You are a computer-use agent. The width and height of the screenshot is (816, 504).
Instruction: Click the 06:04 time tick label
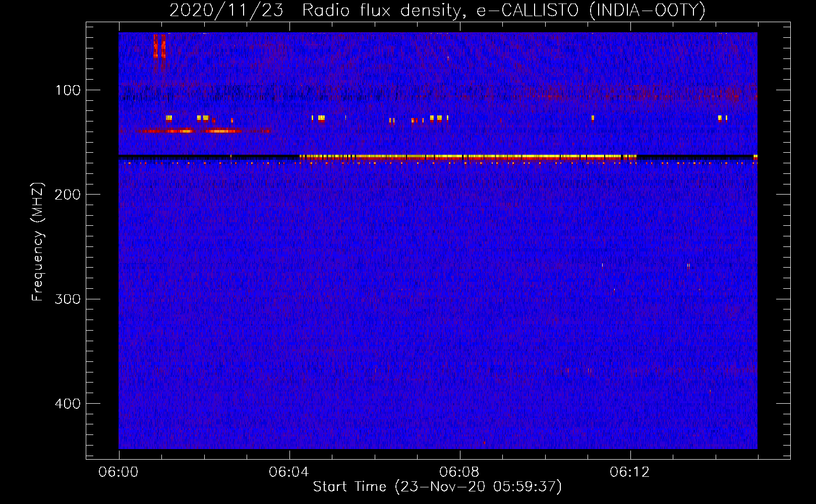tap(289, 472)
